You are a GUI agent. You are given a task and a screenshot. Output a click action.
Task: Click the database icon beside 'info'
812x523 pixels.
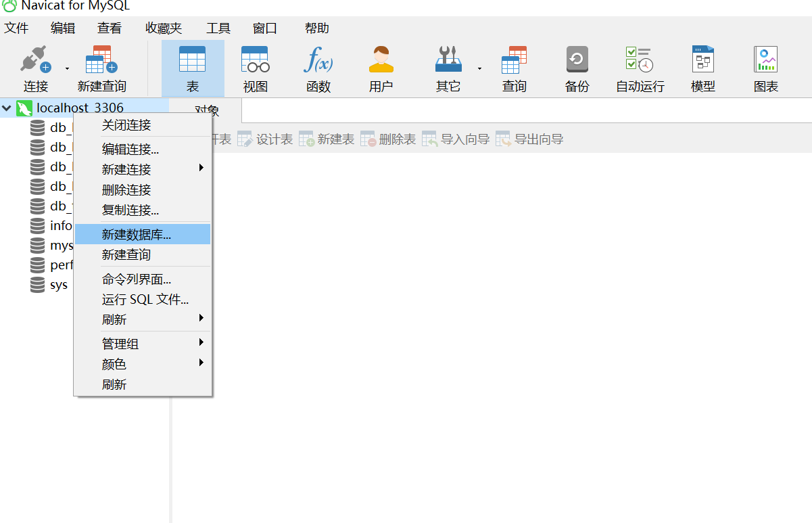pyautogui.click(x=38, y=225)
